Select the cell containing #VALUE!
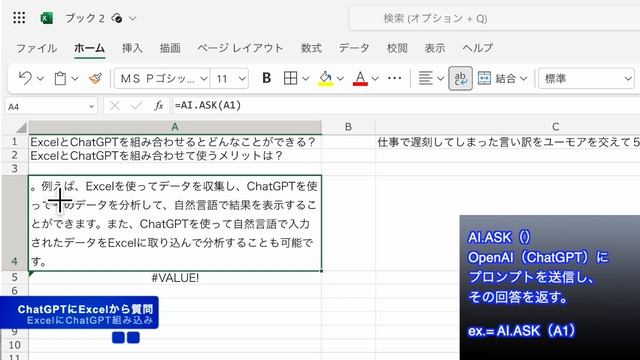Image resolution: width=640 pixels, height=360 pixels. click(x=175, y=278)
